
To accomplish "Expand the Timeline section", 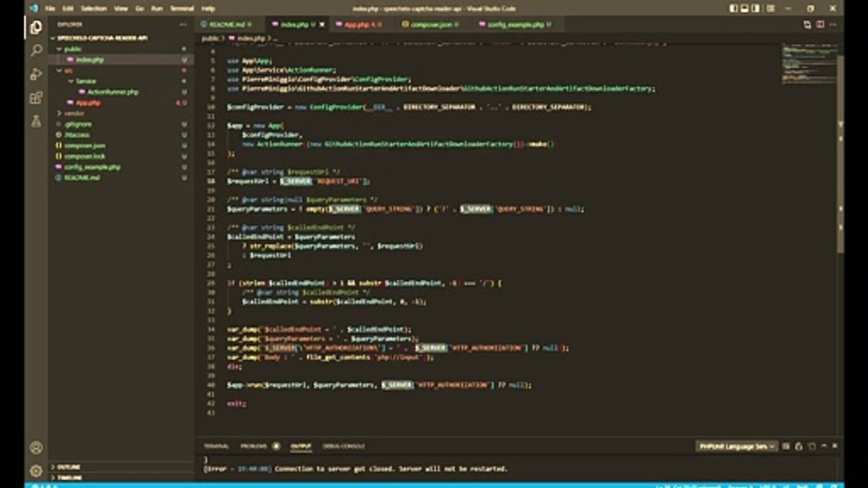I will [x=121, y=478].
